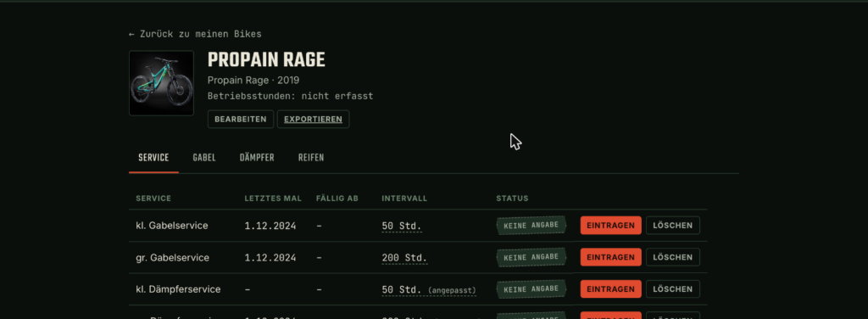Click '1.12.2024' date in gr. Gabelservice row
This screenshot has width=868, height=319.
(270, 258)
